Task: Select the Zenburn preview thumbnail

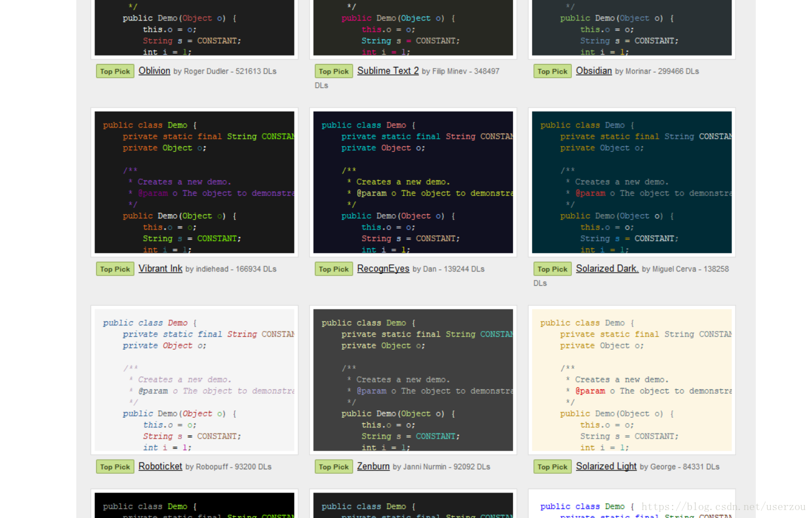Action: [413, 380]
